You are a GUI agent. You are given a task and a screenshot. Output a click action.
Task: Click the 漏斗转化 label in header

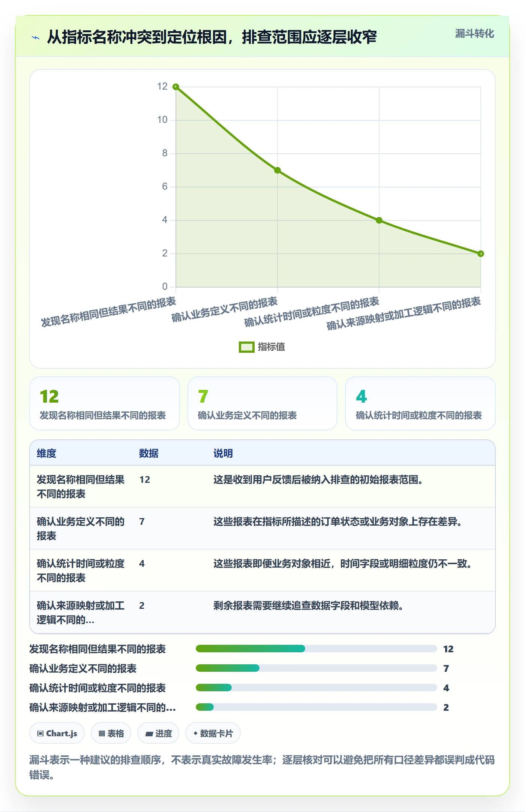tap(474, 34)
